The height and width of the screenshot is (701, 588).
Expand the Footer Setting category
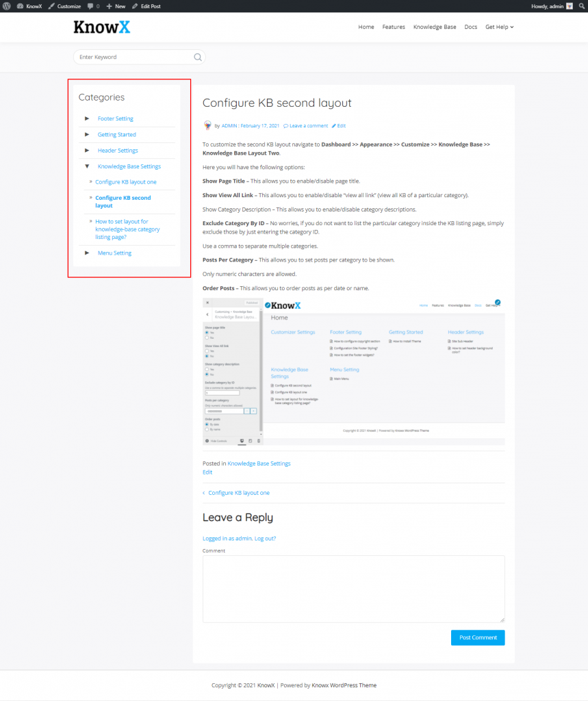tap(86, 118)
